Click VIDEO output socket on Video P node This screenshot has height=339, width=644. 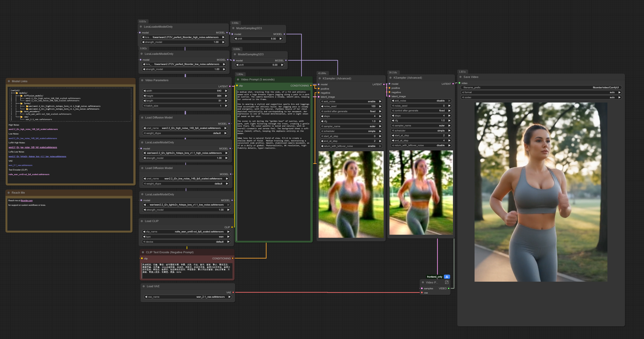point(449,288)
